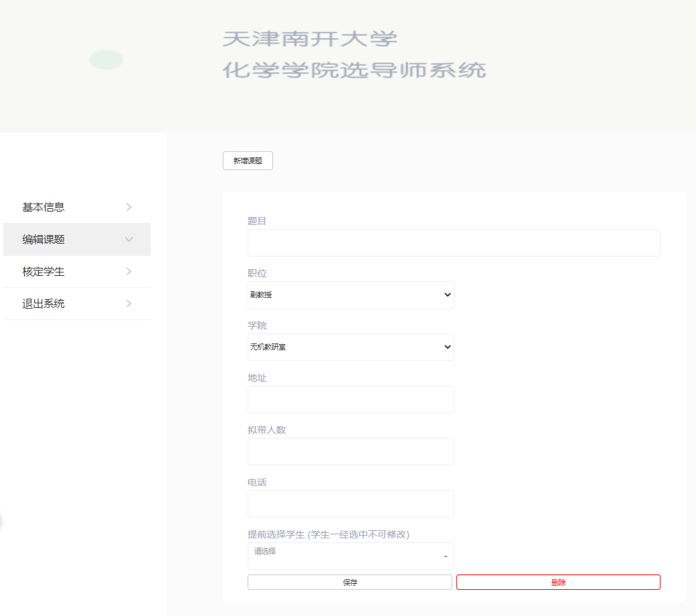
Task: Click the arrow icon beside 基本信息
Action: tap(129, 207)
